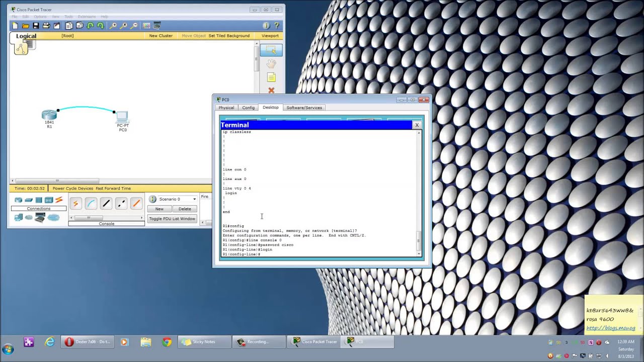Switch to the Config tab in PC0 window

click(x=248, y=108)
